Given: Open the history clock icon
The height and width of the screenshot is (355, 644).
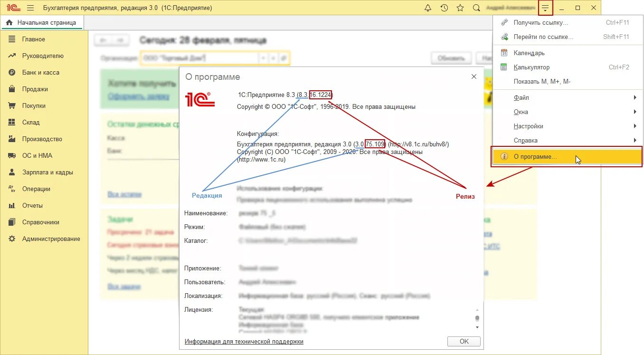Looking at the screenshot, I should click(444, 8).
